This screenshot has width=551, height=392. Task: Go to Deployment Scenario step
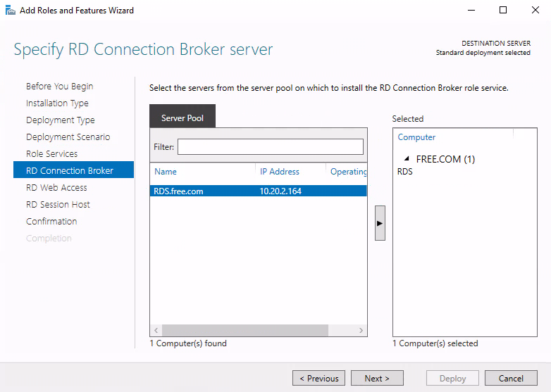point(68,137)
